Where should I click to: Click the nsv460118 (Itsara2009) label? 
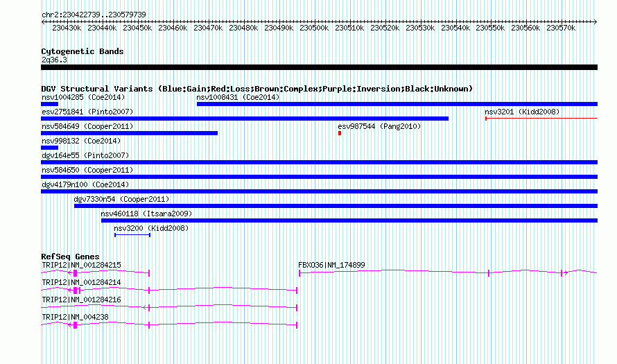[x=146, y=214]
